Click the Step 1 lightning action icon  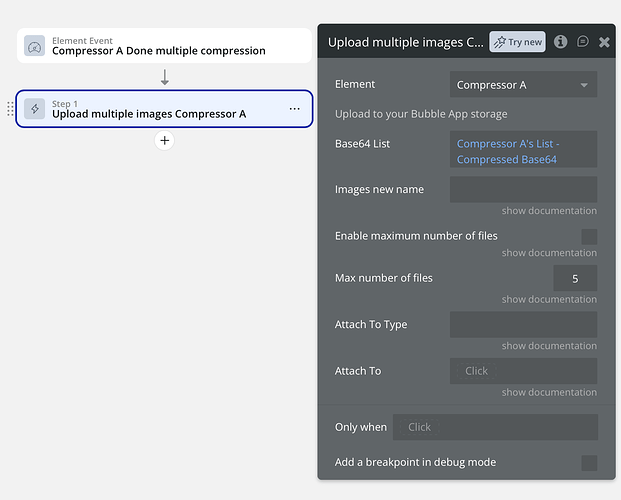(35, 109)
